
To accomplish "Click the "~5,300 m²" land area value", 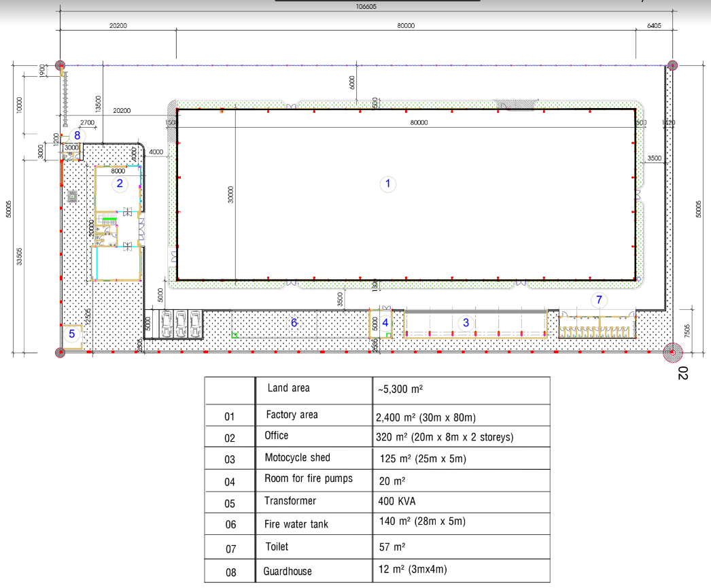I will coord(400,390).
